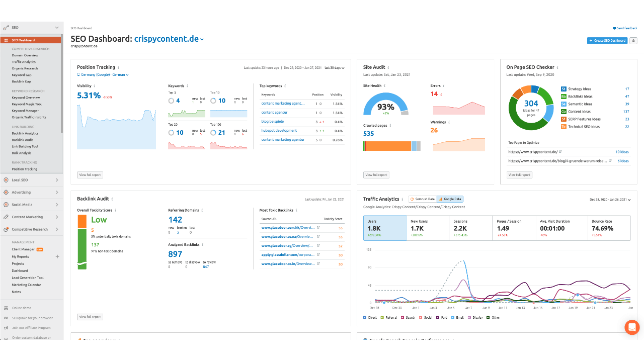Open external link for www.glassdoor.sg
The image size is (644, 362).
[318, 245]
